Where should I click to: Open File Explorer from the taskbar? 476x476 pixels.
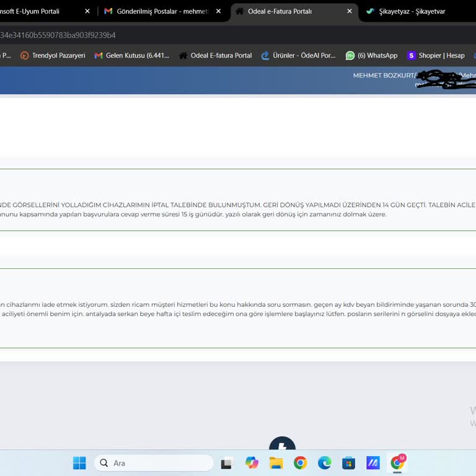(276, 463)
